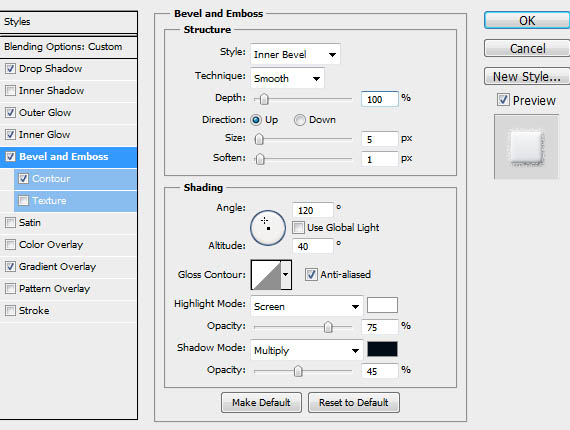The height and width of the screenshot is (430, 570).
Task: Toggle the Anti-aliased checkbox
Action: pos(311,274)
